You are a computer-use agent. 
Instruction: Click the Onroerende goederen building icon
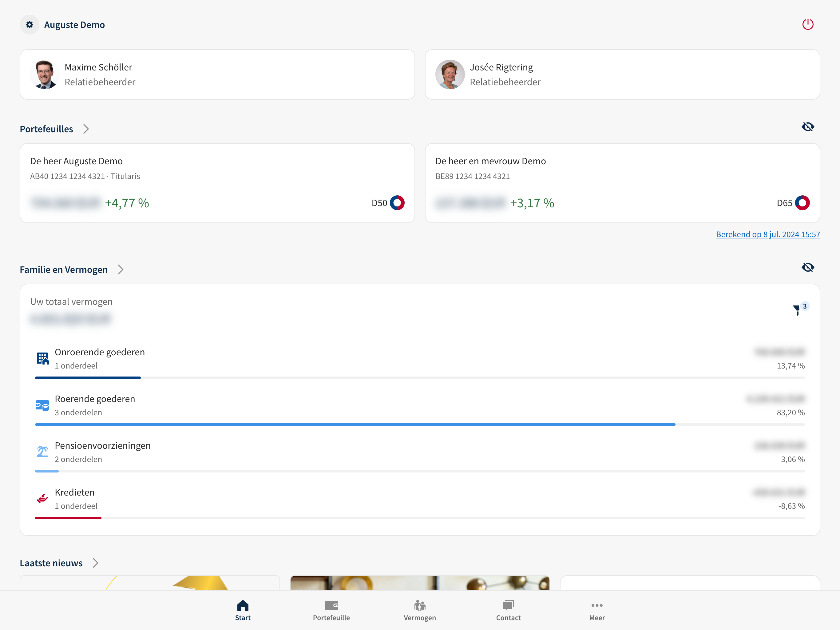tap(42, 358)
